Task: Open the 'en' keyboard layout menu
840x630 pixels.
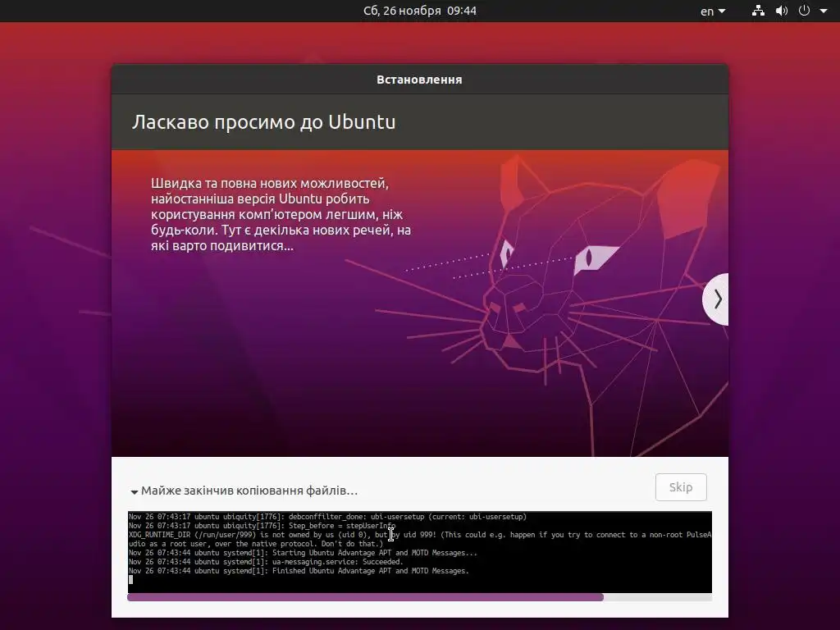Action: [x=713, y=11]
